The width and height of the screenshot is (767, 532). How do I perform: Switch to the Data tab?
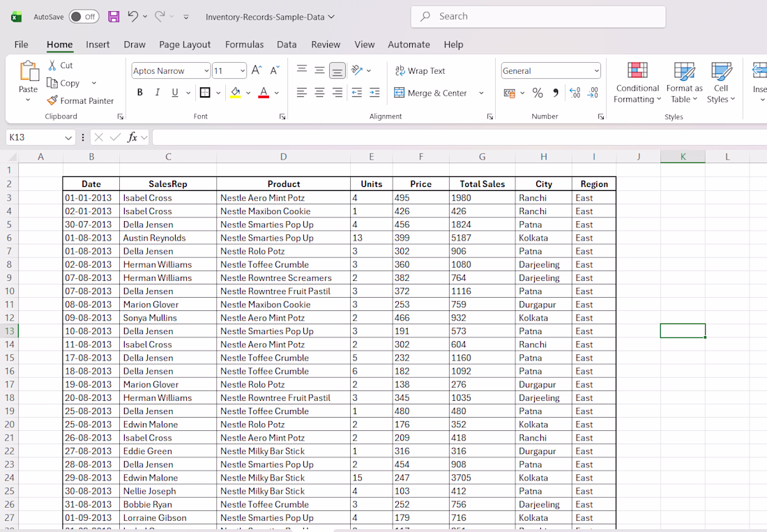tap(287, 45)
